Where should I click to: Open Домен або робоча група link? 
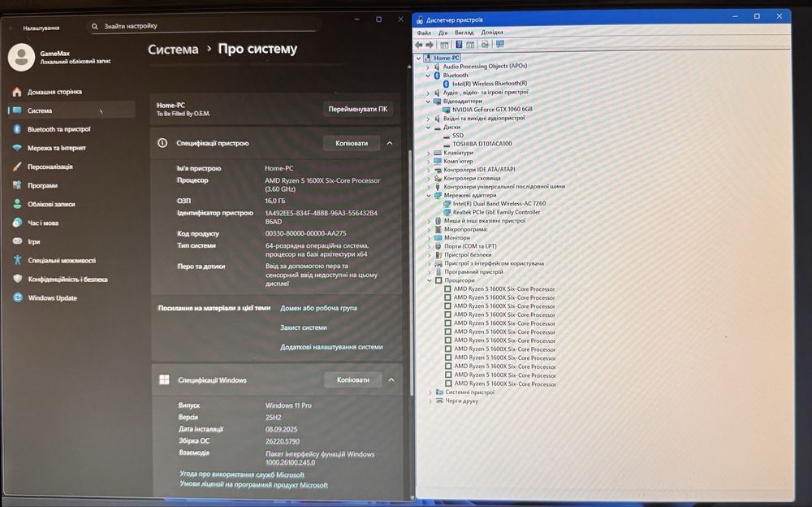pos(318,308)
